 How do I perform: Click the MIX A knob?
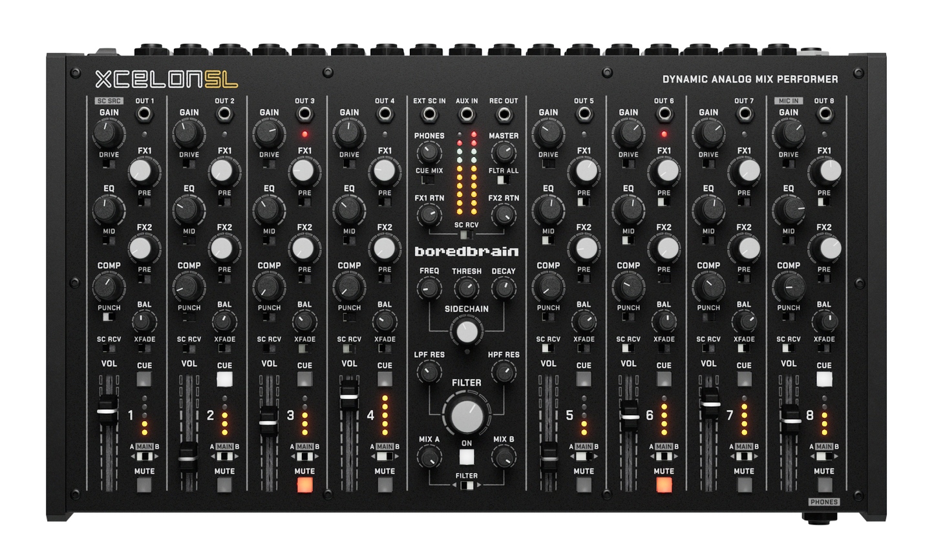point(429,457)
